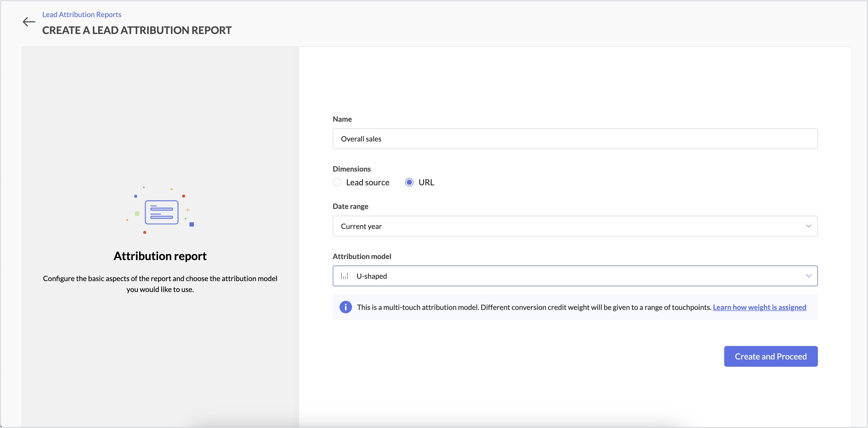Select the URL dimension radio button
The height and width of the screenshot is (428, 868).
click(409, 182)
